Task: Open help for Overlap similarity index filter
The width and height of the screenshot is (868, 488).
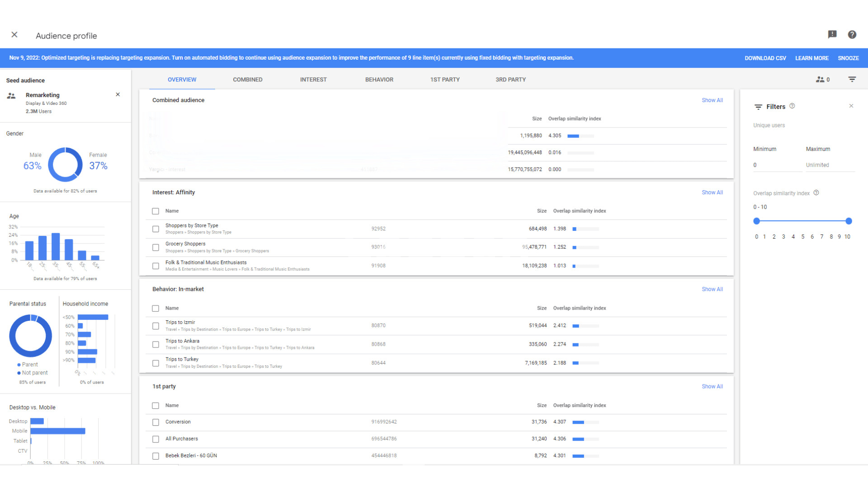Action: point(816,193)
